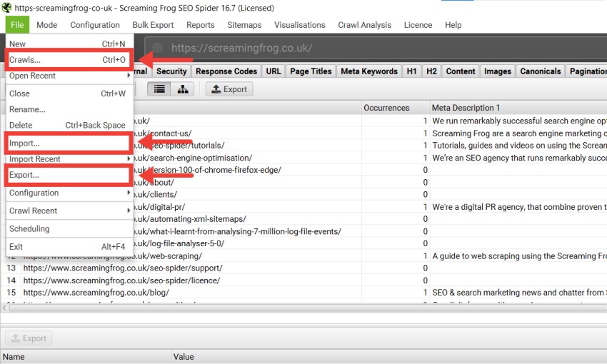Image resolution: width=607 pixels, height=364 pixels.
Task: Switch to the Pagination tab
Action: [587, 71]
